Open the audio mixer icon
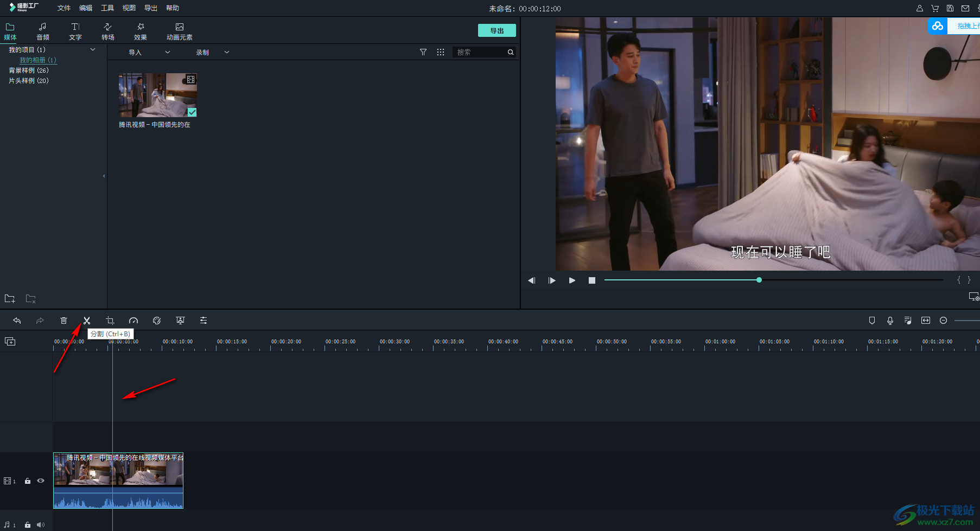This screenshot has width=980, height=531. pos(908,321)
